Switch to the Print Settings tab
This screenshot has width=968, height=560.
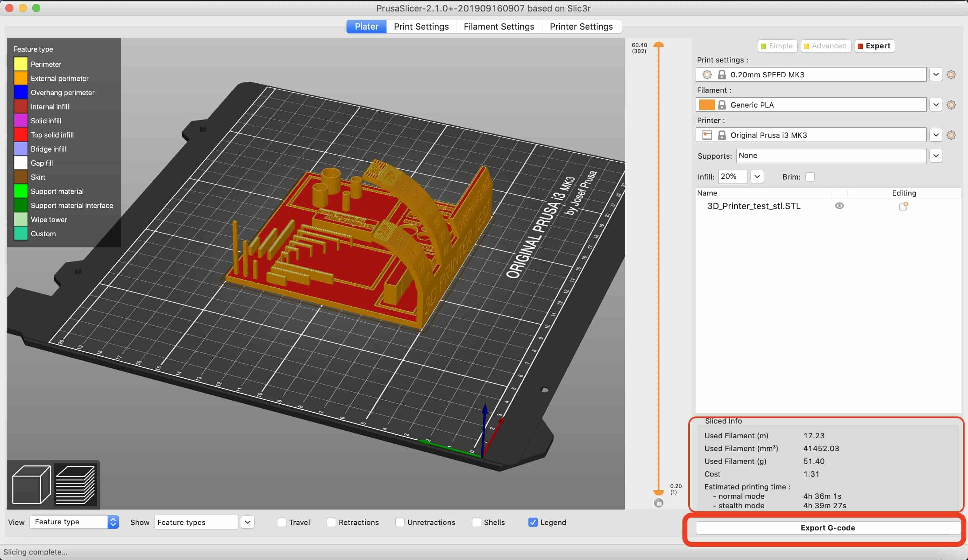coord(421,27)
